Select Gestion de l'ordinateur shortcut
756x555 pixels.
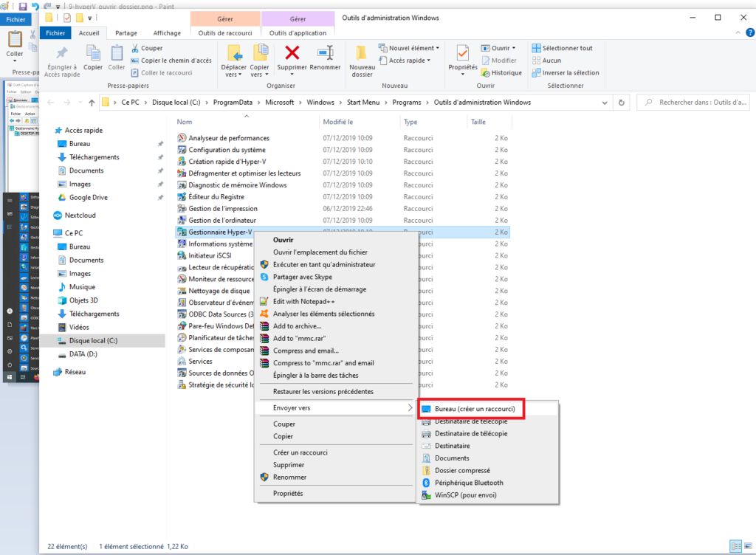point(221,221)
